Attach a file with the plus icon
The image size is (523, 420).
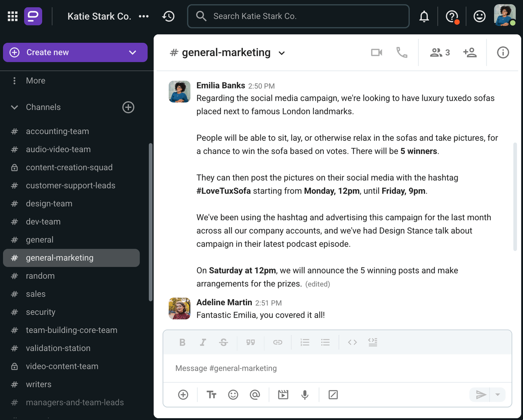(x=183, y=395)
